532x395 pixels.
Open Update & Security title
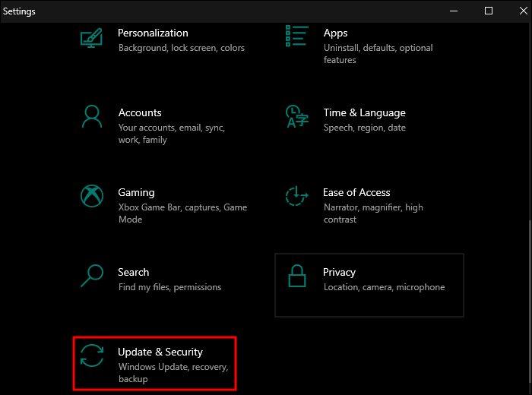pos(160,352)
